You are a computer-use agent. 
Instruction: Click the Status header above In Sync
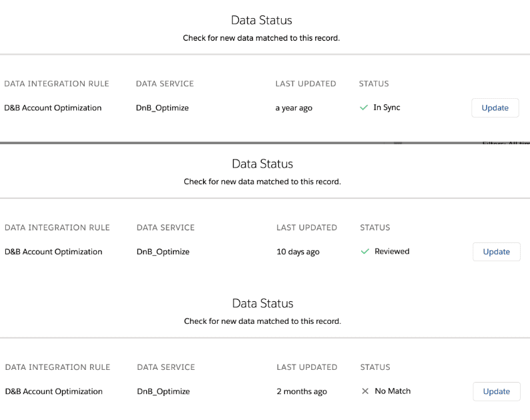click(374, 84)
